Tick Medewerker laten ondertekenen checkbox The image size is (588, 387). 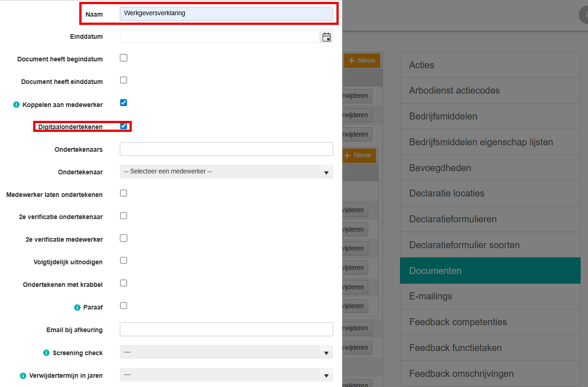coord(123,193)
